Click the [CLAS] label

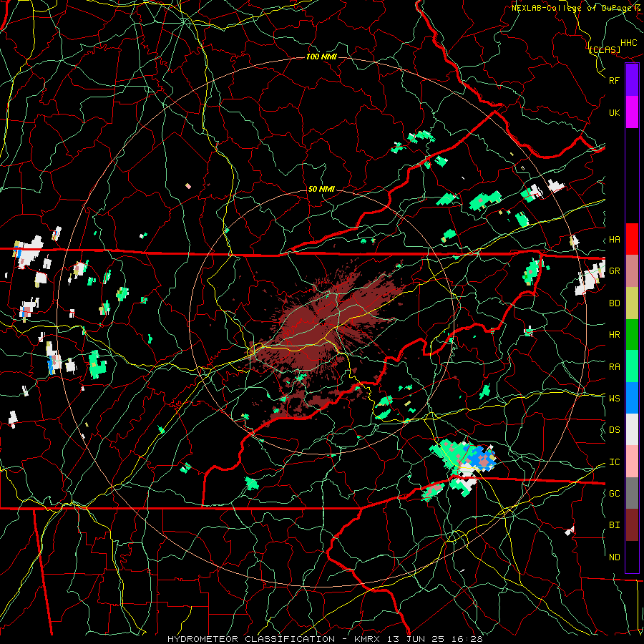605,50
